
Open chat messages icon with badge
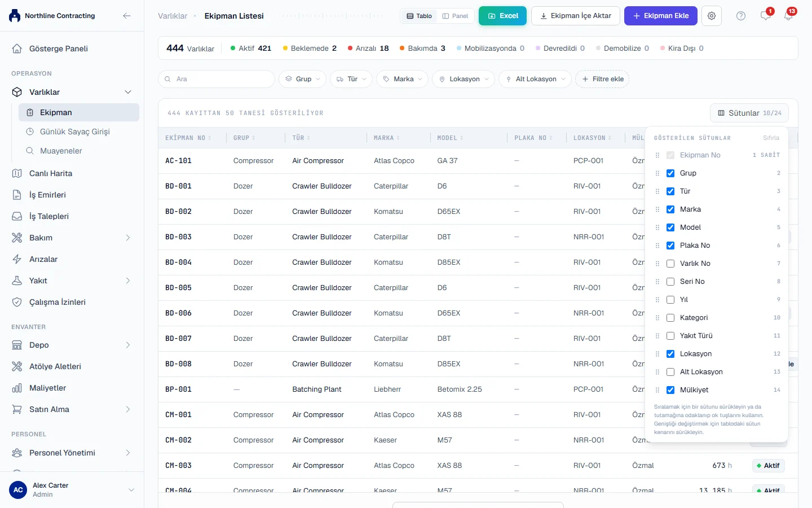click(765, 16)
